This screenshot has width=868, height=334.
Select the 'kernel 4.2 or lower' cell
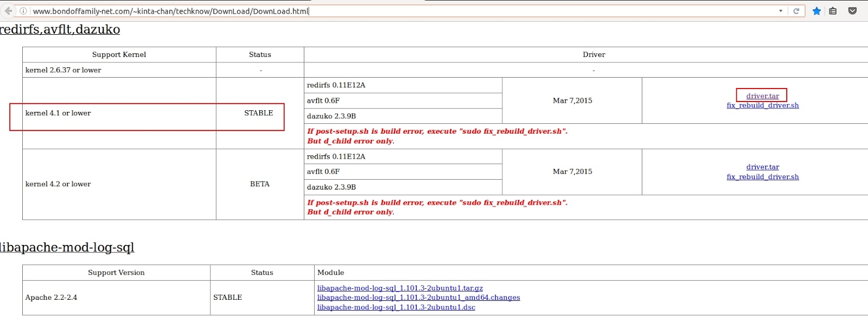point(119,184)
